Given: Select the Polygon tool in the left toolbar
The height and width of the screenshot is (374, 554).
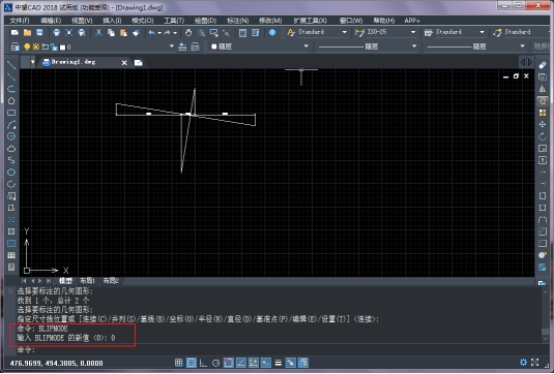Looking at the screenshot, I should coord(11,101).
